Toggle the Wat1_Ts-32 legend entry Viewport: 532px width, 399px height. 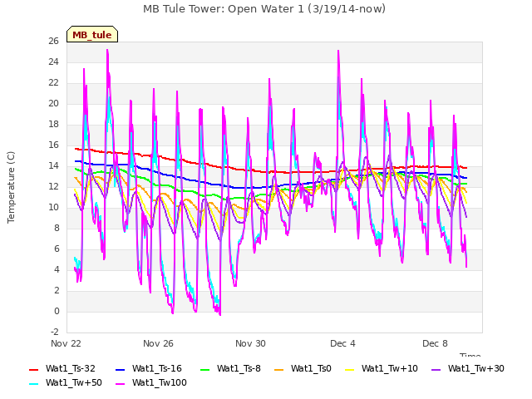[62, 369]
